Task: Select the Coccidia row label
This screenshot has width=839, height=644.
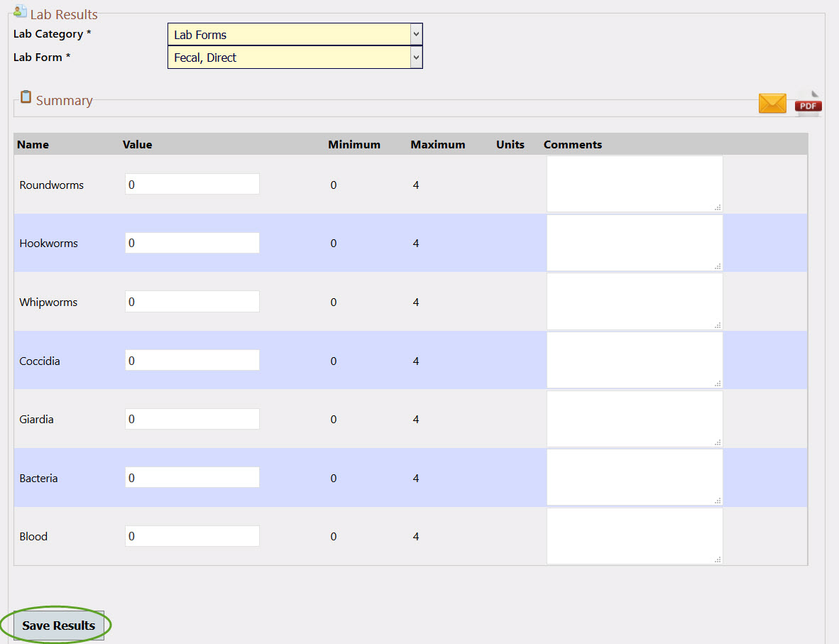Action: tap(40, 361)
